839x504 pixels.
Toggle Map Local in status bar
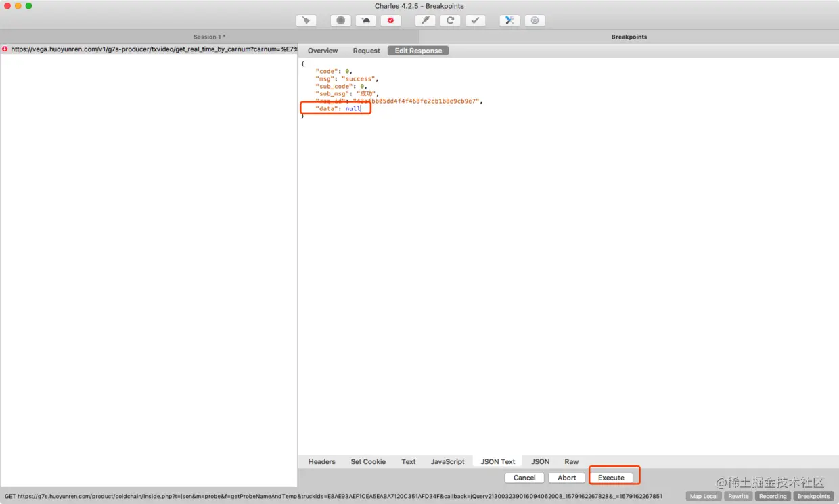pos(704,496)
